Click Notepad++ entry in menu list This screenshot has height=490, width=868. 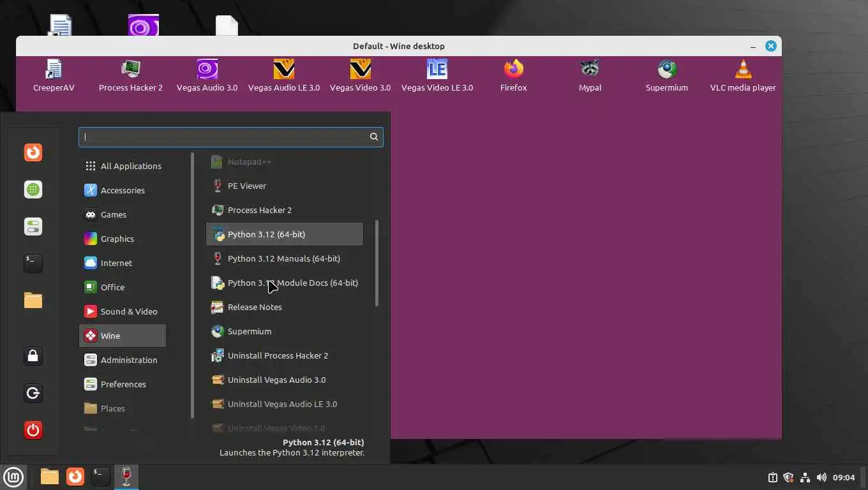click(285, 161)
